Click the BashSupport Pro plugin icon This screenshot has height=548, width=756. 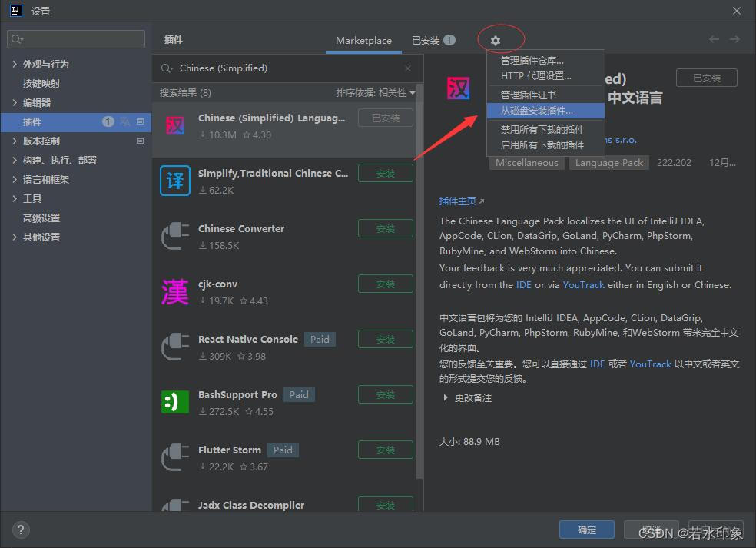[174, 402]
